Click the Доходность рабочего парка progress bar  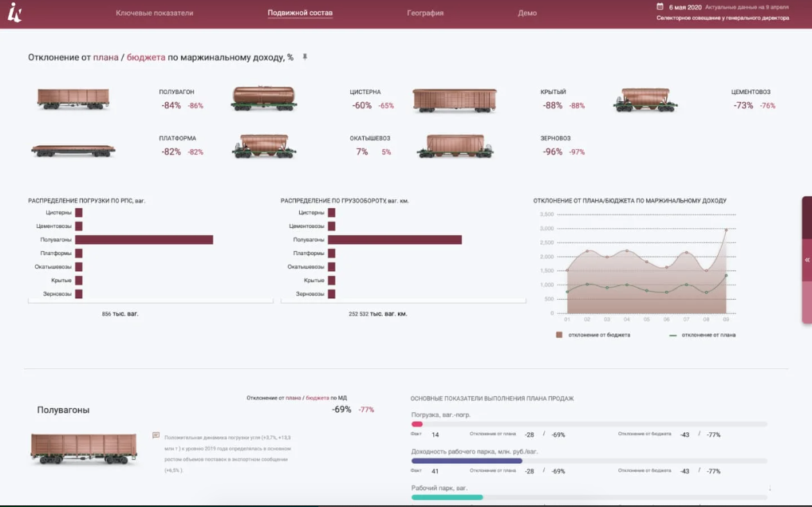pyautogui.click(x=589, y=461)
